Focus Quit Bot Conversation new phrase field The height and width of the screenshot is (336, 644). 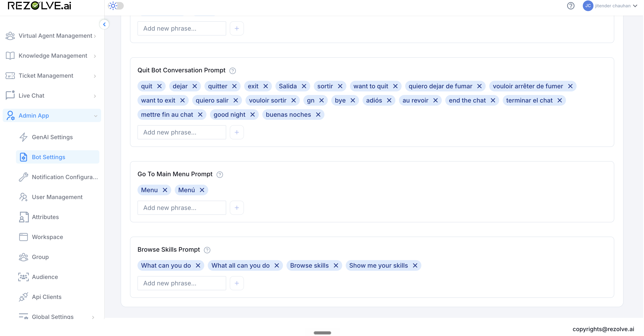[x=182, y=132]
